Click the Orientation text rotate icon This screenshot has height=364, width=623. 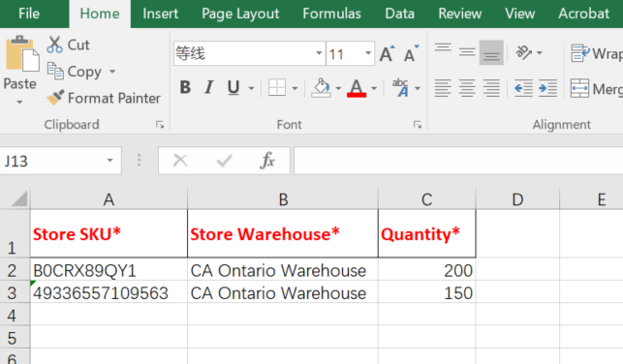[x=523, y=52]
